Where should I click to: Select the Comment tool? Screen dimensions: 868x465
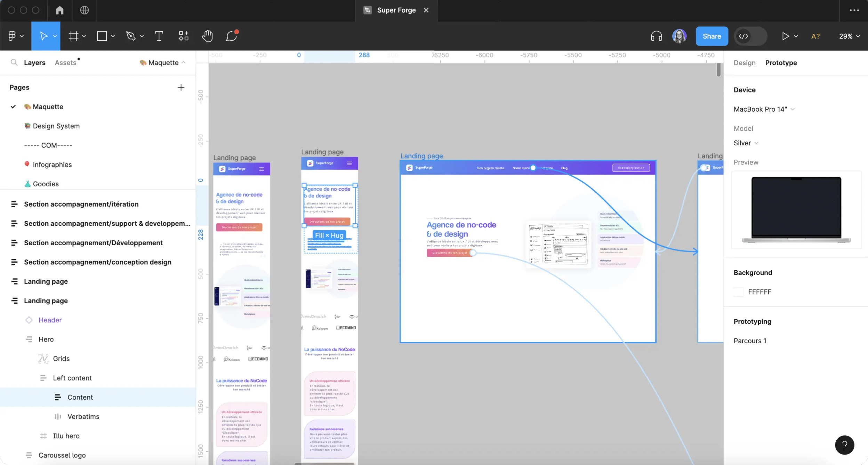point(231,36)
